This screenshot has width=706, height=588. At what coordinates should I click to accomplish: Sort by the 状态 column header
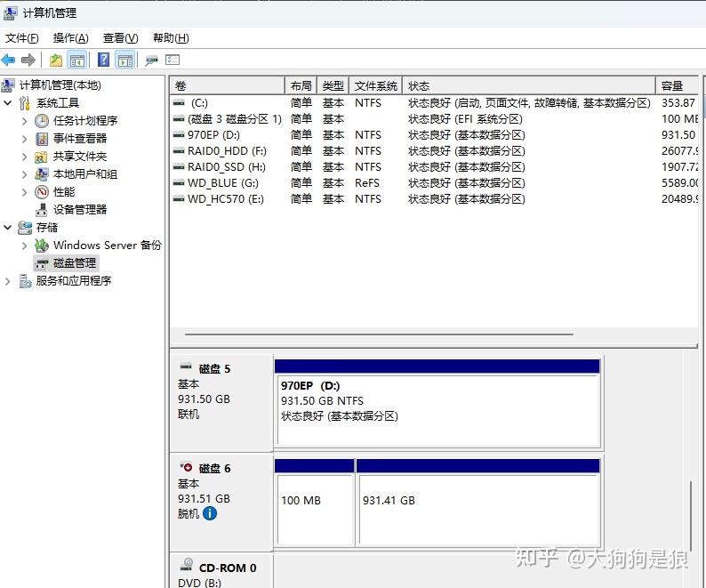click(529, 85)
